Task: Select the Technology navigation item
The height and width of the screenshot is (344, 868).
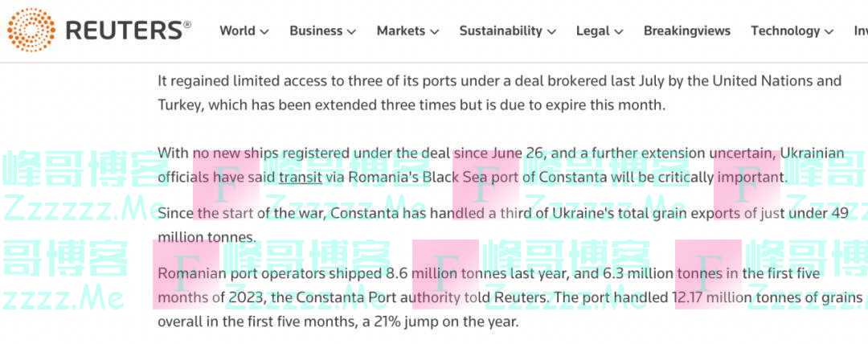Action: [784, 31]
